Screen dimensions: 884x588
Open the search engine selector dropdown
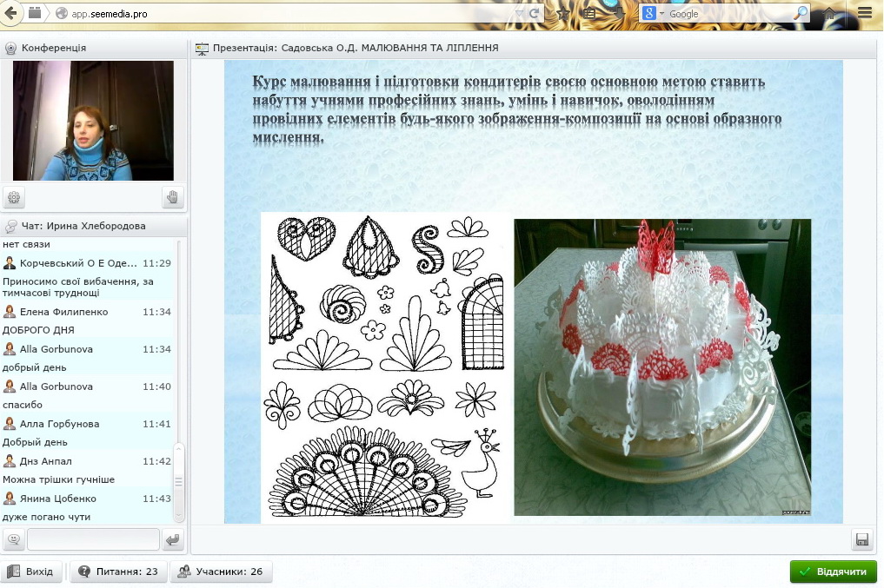652,14
